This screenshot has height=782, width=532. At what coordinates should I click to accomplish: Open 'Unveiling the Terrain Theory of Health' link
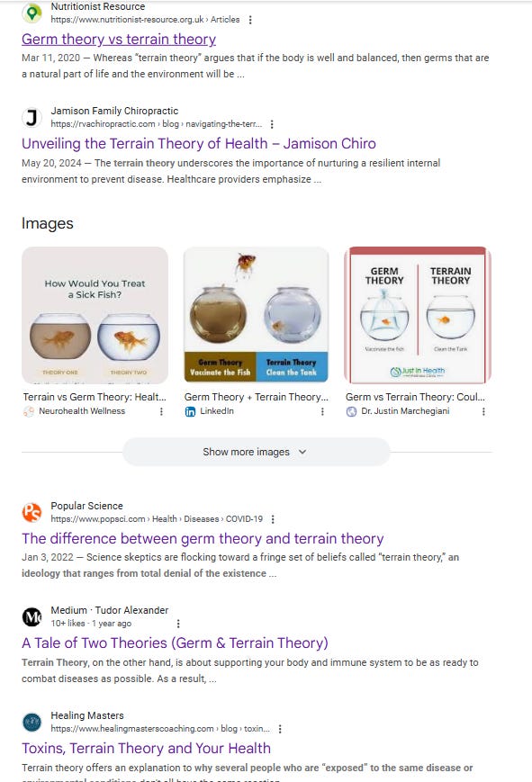pyautogui.click(x=199, y=144)
